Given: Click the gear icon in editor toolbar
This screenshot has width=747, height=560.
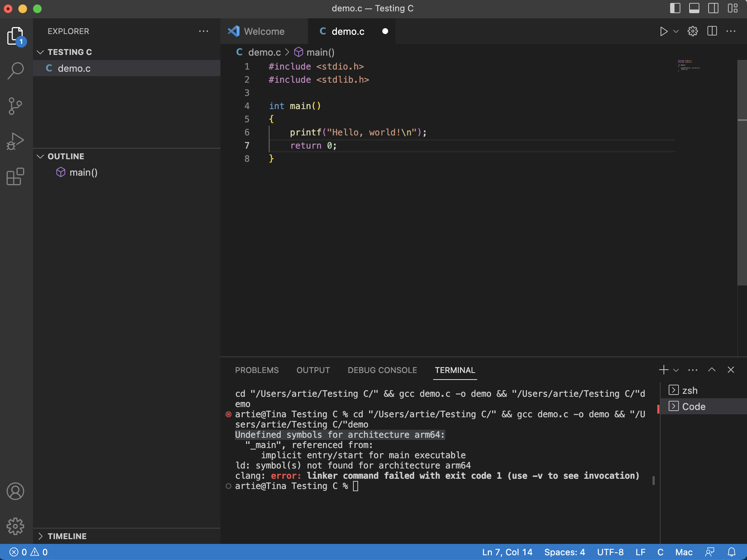Looking at the screenshot, I should click(692, 31).
